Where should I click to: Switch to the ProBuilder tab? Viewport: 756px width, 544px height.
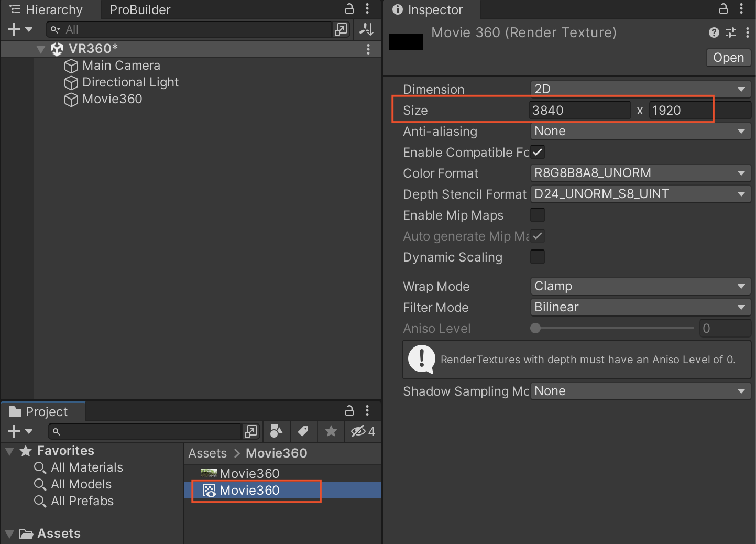[x=140, y=10]
